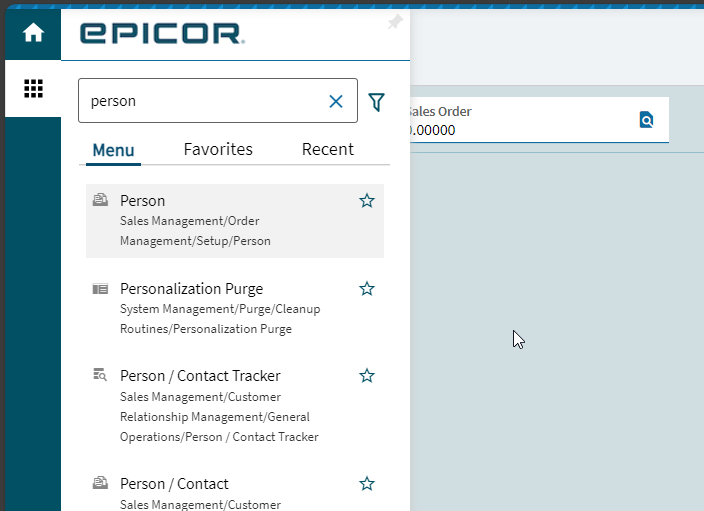Screen dimensions: 704x511
Task: Click path Sales Management/Order Management/Setup/Person
Action: [x=195, y=231]
